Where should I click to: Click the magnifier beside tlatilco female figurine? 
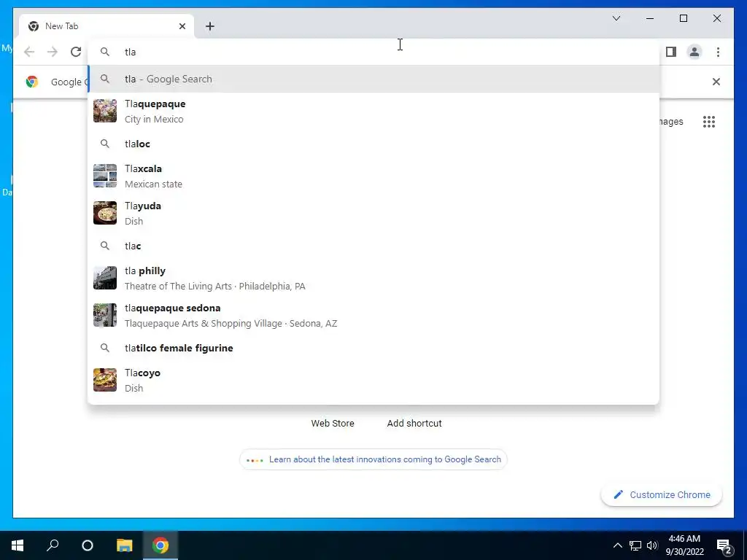(105, 348)
